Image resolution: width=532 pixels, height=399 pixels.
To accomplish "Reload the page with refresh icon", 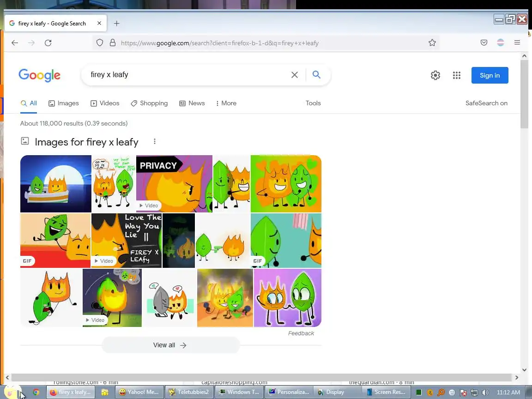I will (x=48, y=43).
